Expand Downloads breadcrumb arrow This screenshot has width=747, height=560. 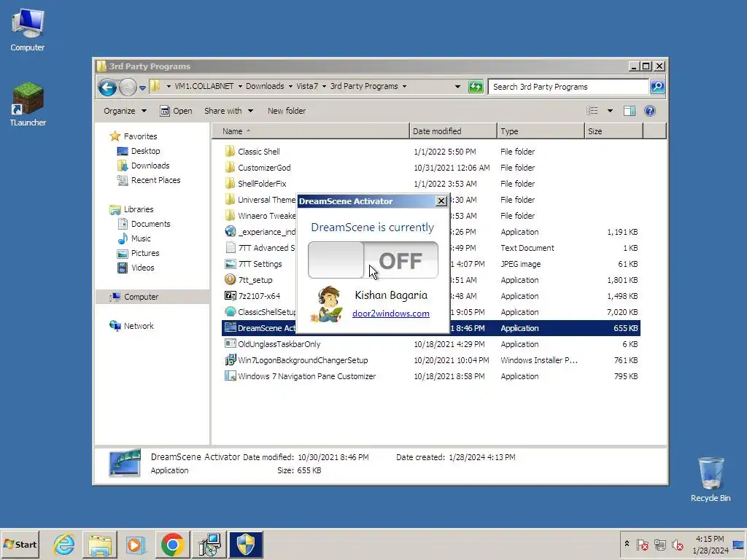point(290,87)
